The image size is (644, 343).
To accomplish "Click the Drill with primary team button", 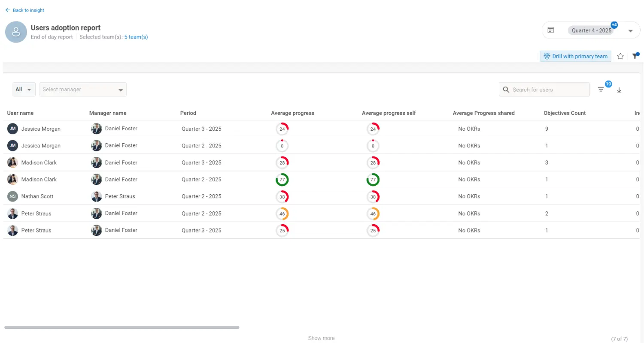I will 575,56.
